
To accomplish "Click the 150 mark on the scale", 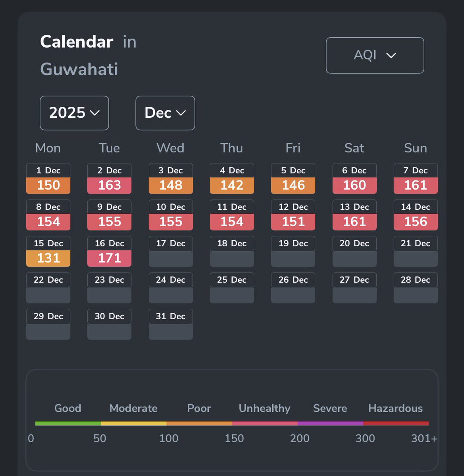I will (x=234, y=438).
